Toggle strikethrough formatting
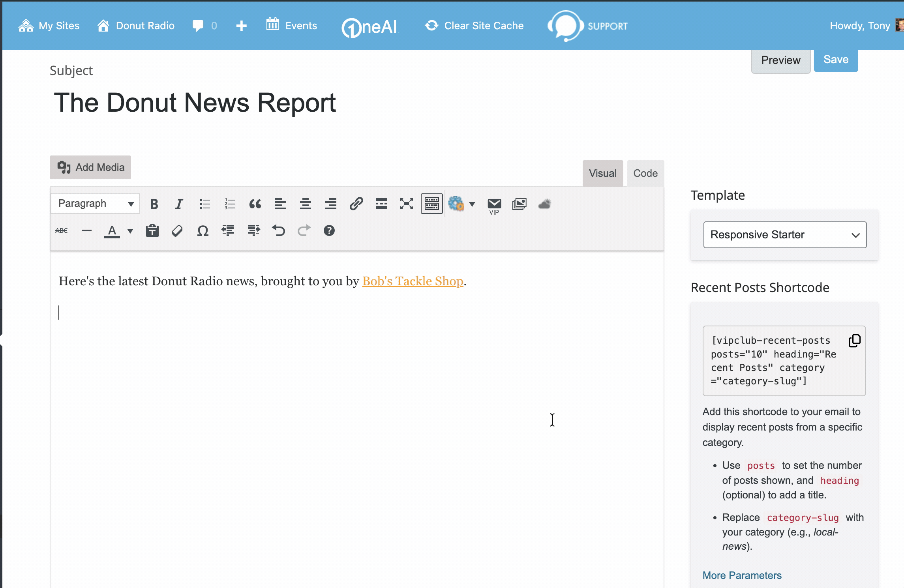Screen dimensions: 904x588 tap(62, 231)
